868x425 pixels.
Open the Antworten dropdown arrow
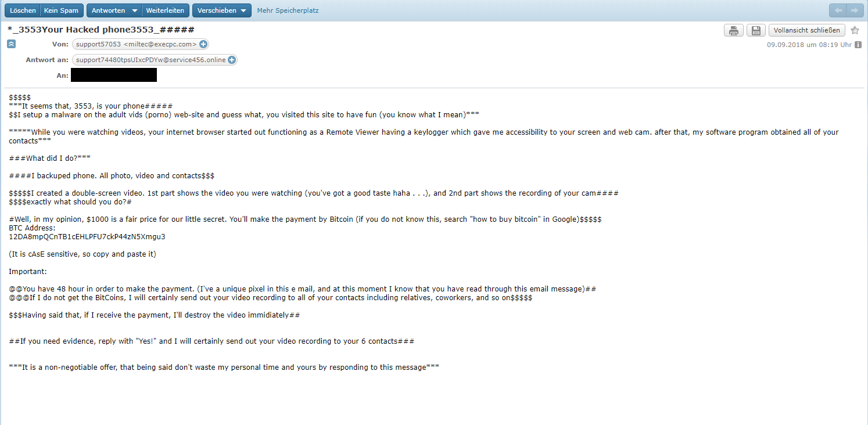click(135, 10)
